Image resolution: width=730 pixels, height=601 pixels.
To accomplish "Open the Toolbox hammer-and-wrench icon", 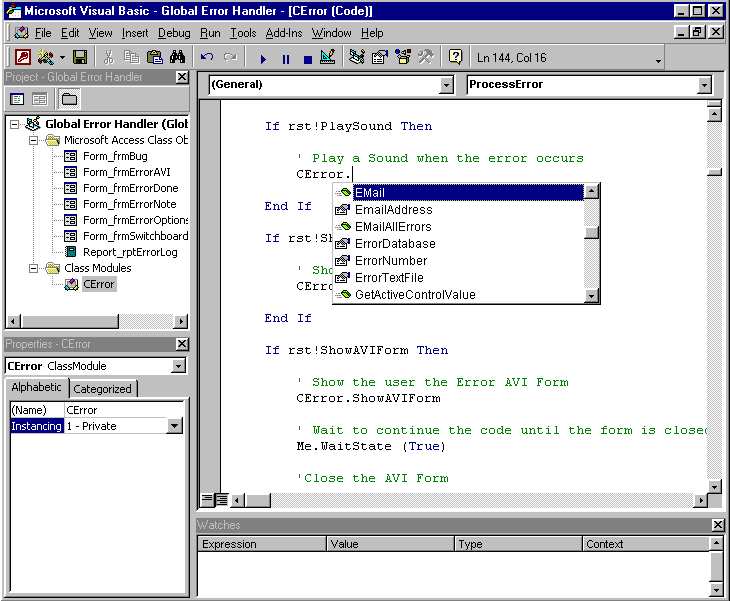I will tap(426, 57).
